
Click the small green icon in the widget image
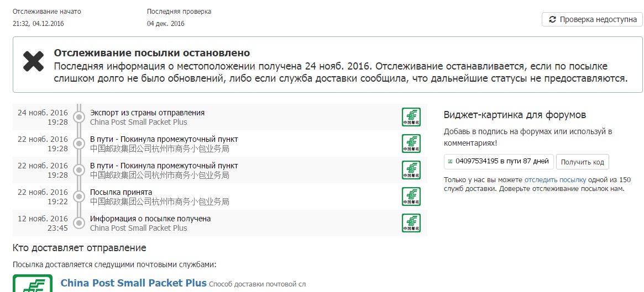coord(450,162)
